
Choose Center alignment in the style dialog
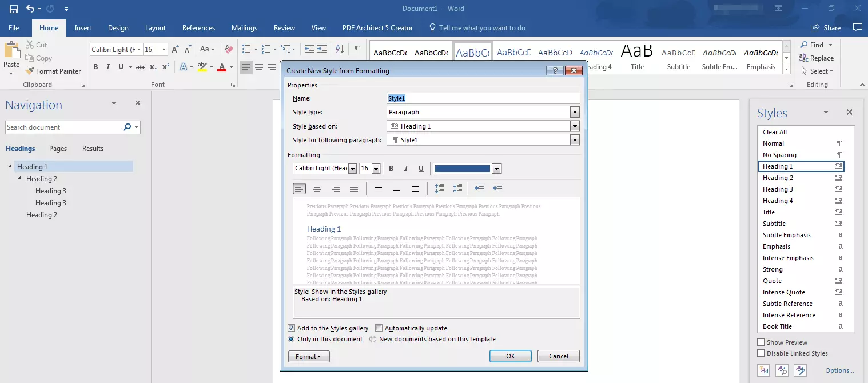(317, 189)
